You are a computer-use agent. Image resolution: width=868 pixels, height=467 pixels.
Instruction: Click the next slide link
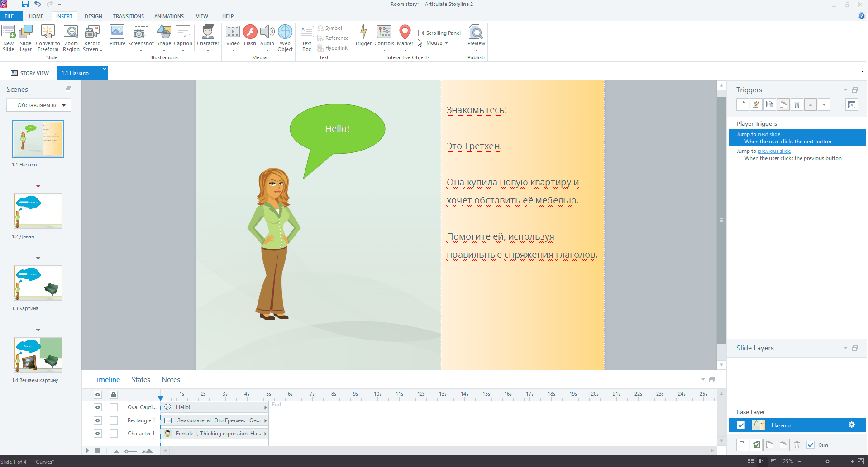click(x=769, y=134)
